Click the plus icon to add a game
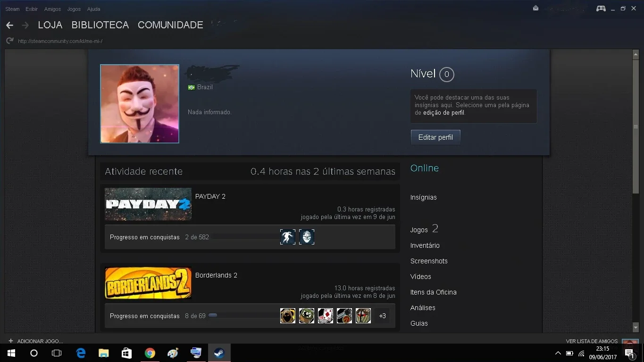The image size is (644, 362). pyautogui.click(x=10, y=341)
